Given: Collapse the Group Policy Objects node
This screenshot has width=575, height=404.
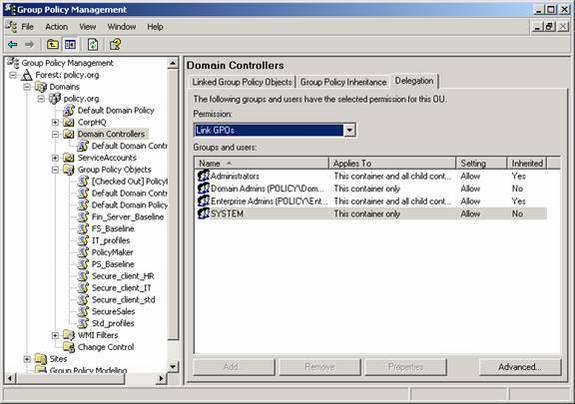Looking at the screenshot, I should [x=55, y=169].
